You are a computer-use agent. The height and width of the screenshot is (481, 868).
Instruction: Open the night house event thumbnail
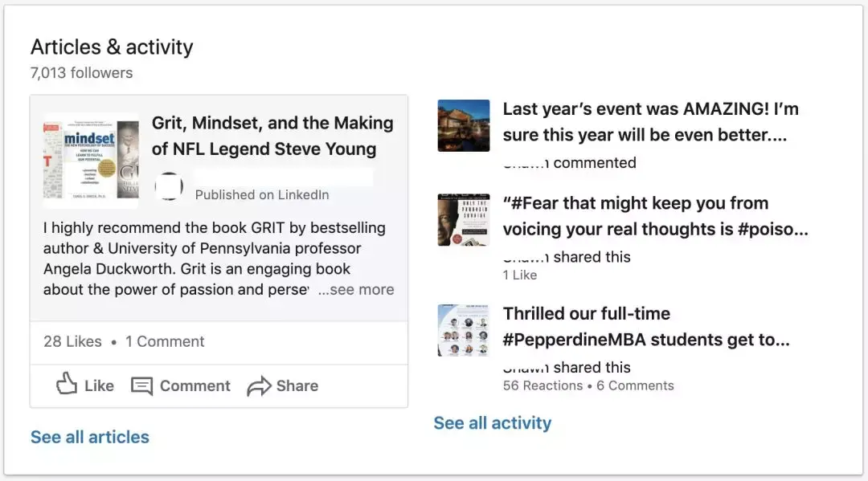(x=464, y=125)
